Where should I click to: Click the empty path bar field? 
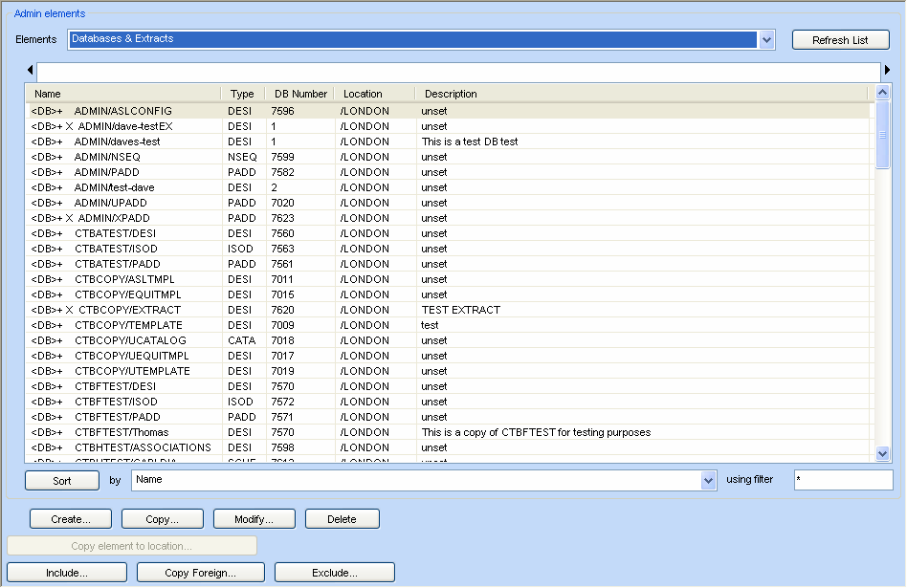tap(458, 72)
